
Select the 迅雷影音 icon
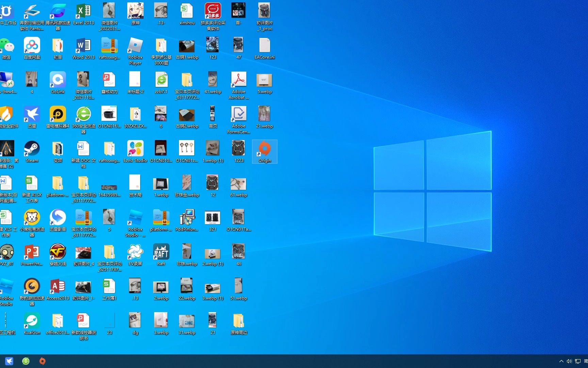coord(58,220)
